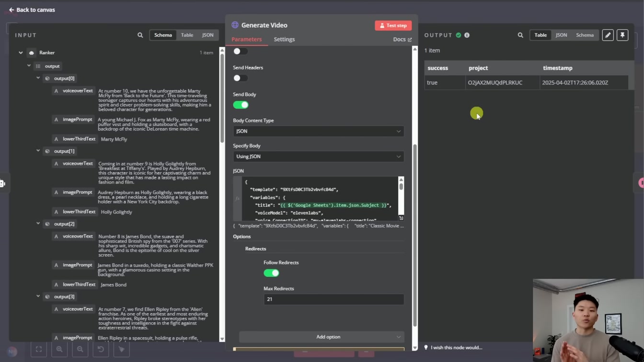This screenshot has width=644, height=362.
Task: Search the OUTPUT panel with magnifier icon
Action: 520,35
